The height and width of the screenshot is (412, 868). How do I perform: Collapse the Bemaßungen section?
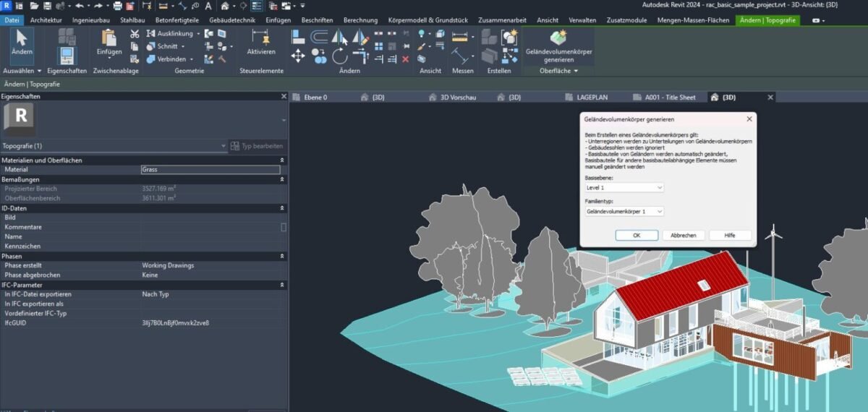tap(282, 179)
